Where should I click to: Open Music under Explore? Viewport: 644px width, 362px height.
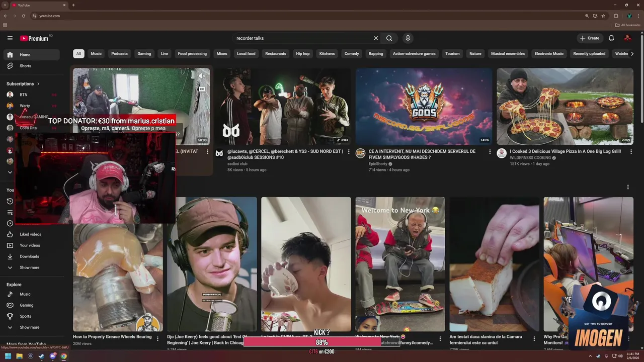click(x=31, y=294)
